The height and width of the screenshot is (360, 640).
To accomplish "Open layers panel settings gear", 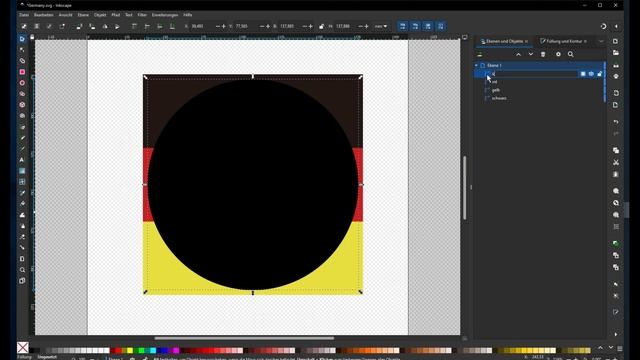I will click(558, 54).
